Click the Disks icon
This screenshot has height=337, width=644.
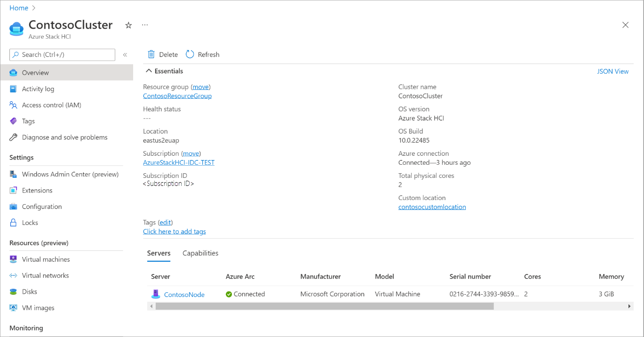(13, 292)
